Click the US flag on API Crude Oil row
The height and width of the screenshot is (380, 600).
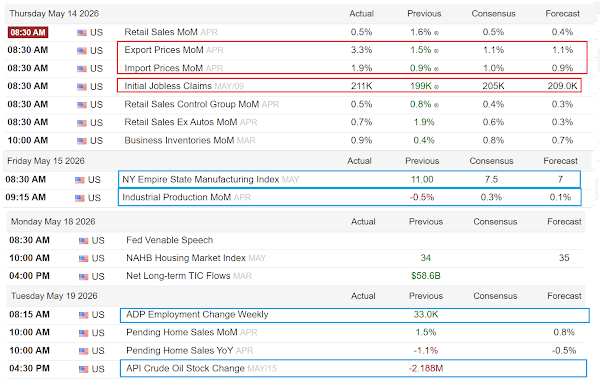(83, 369)
